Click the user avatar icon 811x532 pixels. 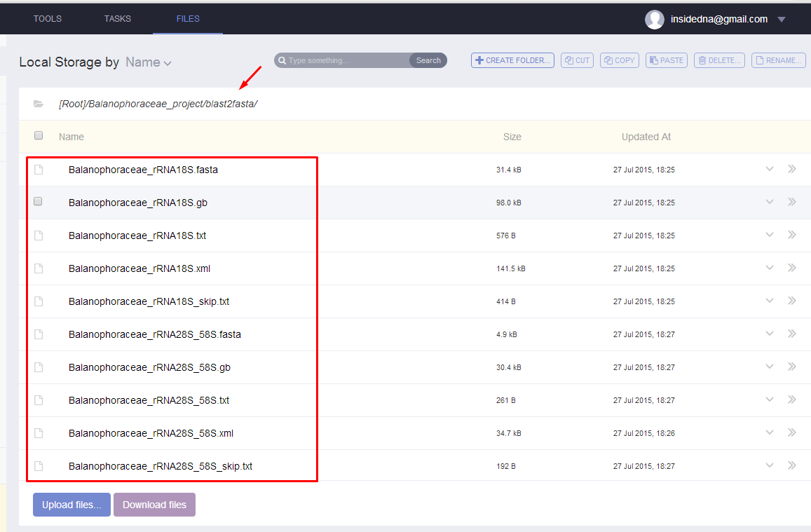click(654, 20)
